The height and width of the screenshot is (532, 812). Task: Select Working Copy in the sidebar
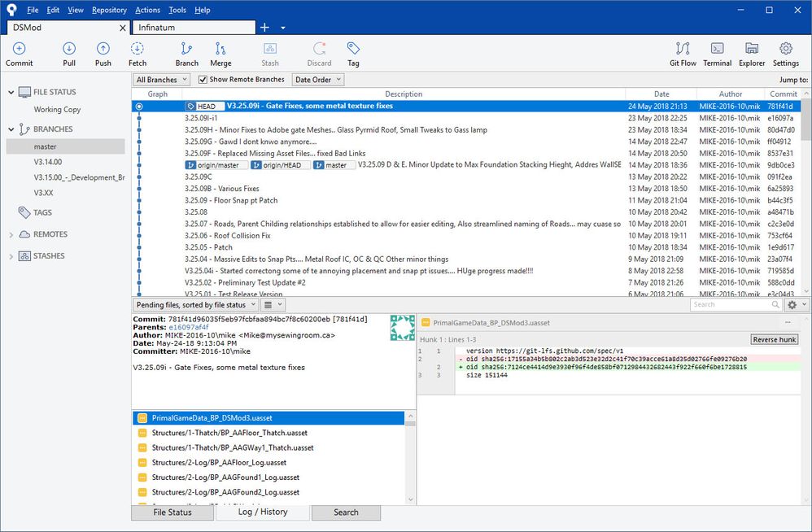pos(57,110)
